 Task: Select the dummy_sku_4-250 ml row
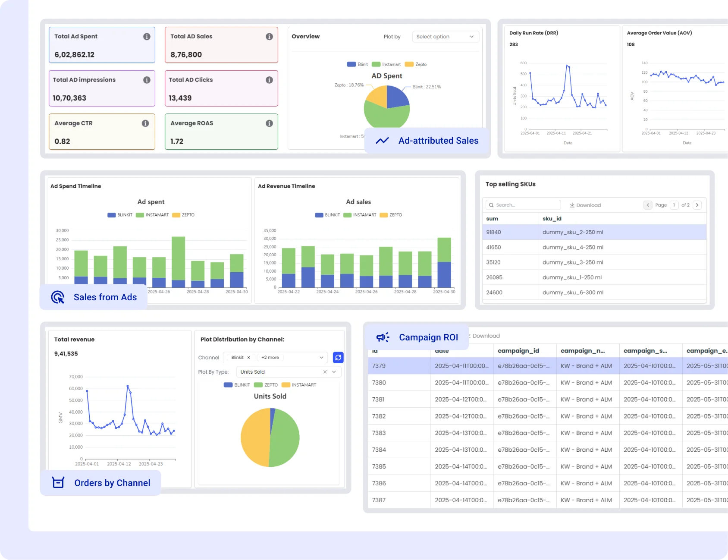pos(594,247)
